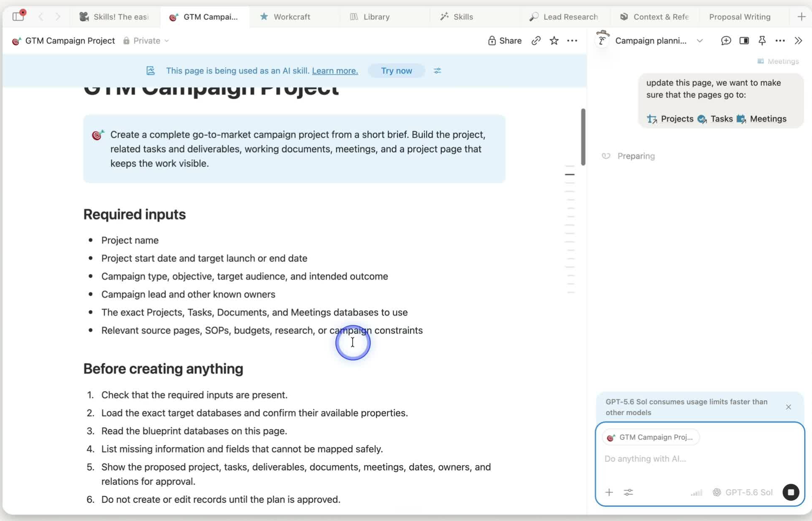Dismiss the GPT-5.6 Sol usage notice
Screen dimensions: 812x521
click(788, 407)
